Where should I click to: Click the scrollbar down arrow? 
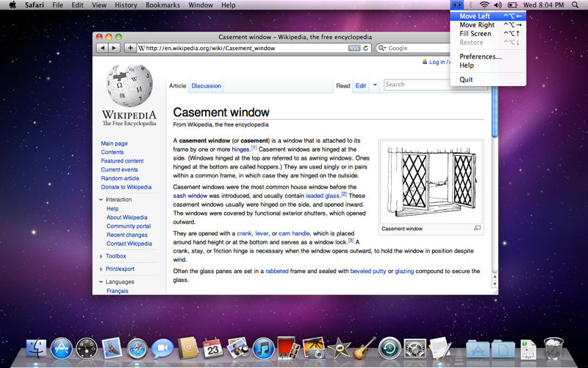tap(495, 285)
